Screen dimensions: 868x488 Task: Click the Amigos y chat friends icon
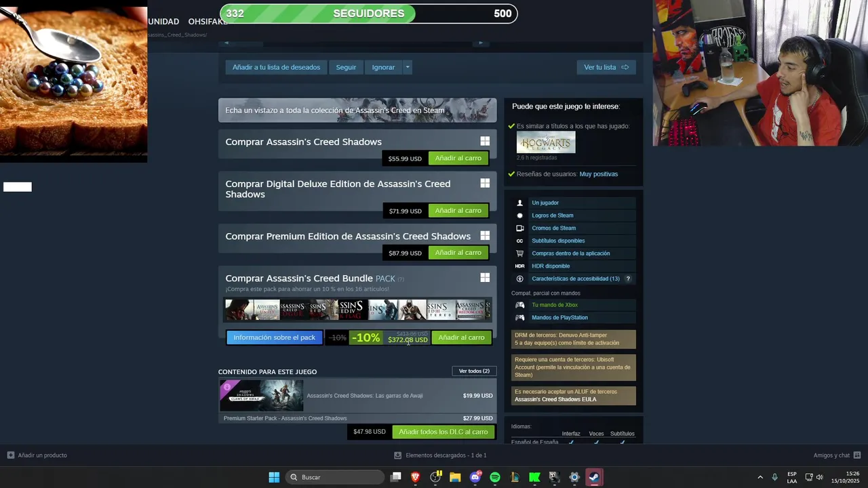pyautogui.click(x=857, y=455)
